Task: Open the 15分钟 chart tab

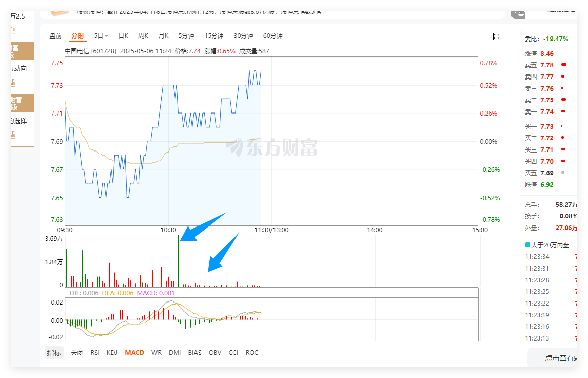Action: click(214, 36)
